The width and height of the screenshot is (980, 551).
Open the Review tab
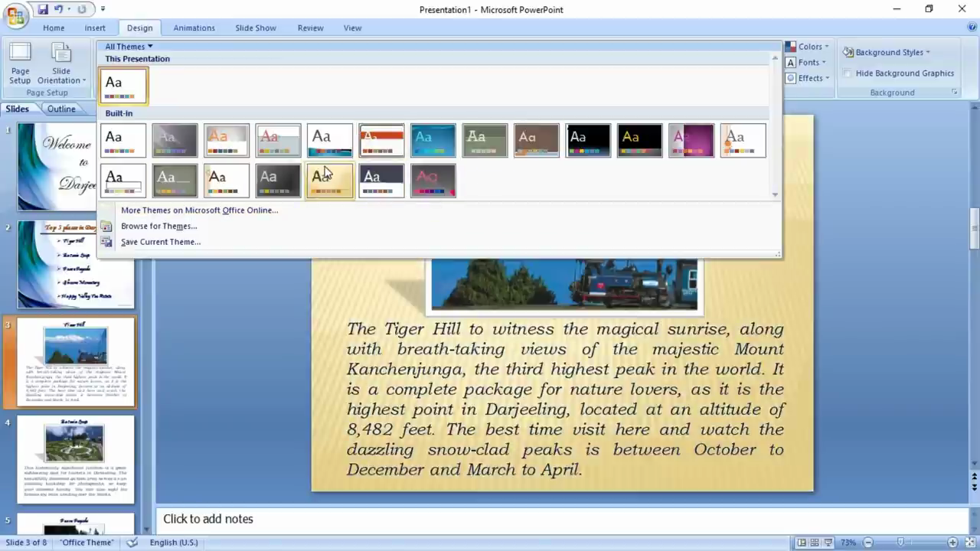(310, 28)
